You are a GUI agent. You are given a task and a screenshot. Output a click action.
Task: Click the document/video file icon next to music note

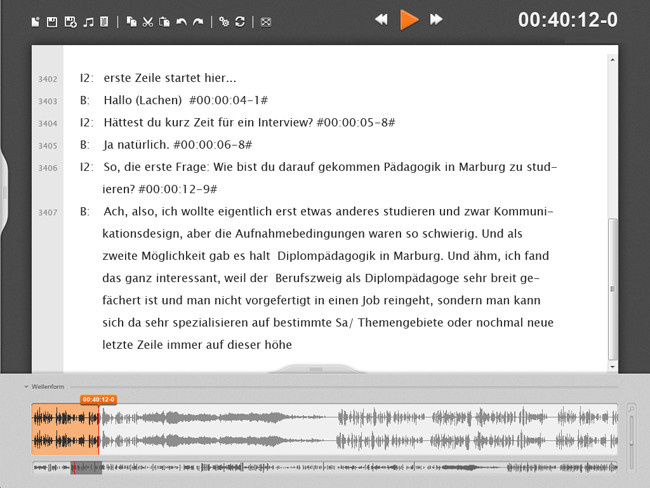104,22
